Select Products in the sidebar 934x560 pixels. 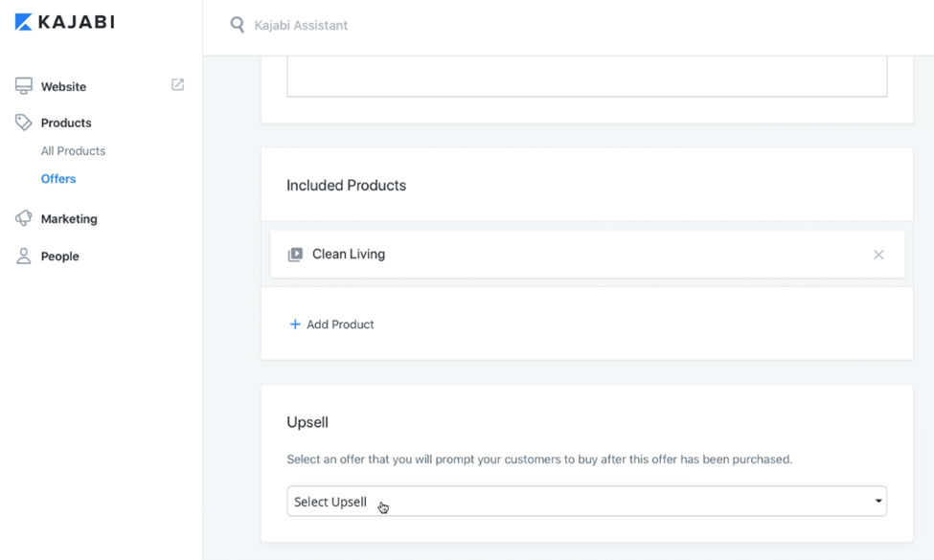point(66,123)
